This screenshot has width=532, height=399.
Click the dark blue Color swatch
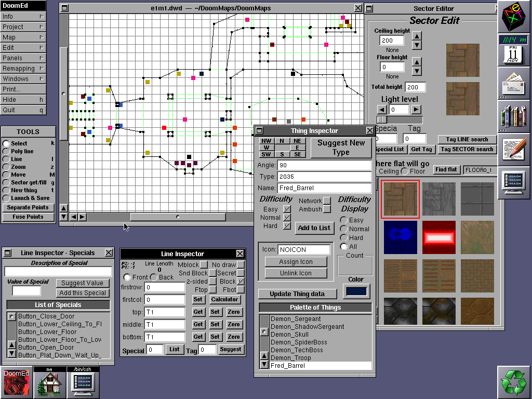pos(356,291)
